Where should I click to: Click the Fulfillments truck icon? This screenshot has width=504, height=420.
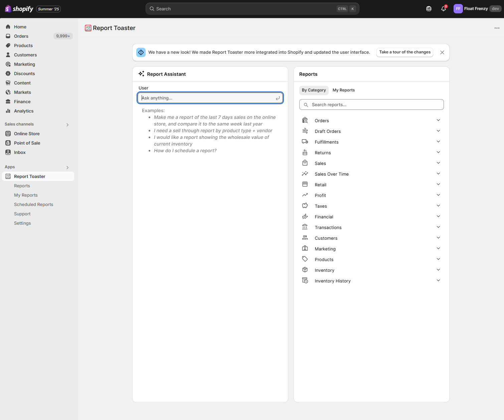(x=305, y=142)
